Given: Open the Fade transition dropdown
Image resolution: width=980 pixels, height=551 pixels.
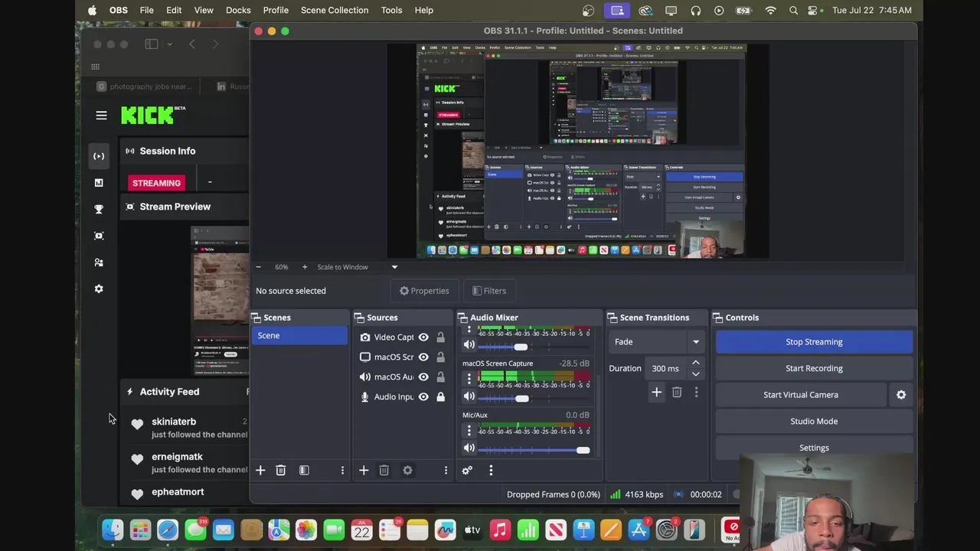Looking at the screenshot, I should [x=657, y=342].
